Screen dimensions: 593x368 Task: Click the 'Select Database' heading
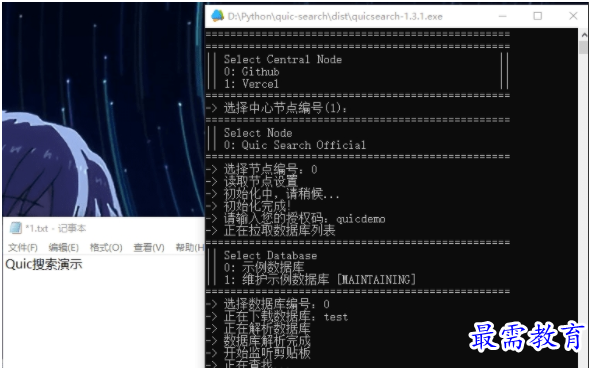(270, 255)
